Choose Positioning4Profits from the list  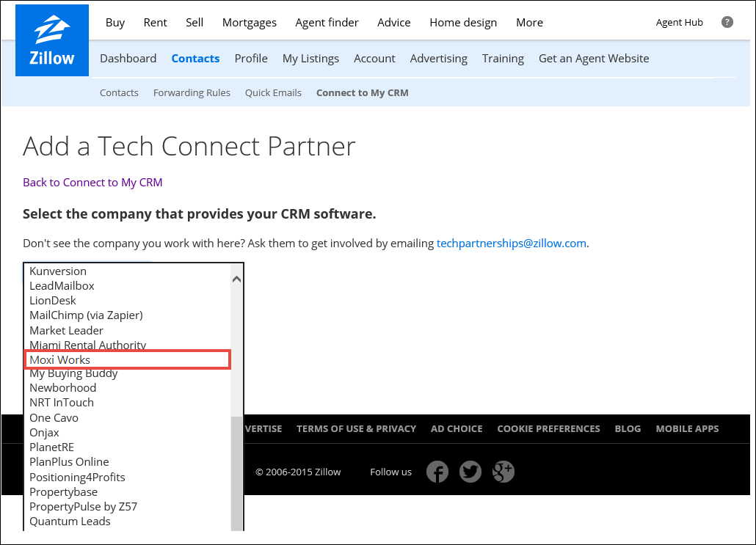click(x=128, y=477)
